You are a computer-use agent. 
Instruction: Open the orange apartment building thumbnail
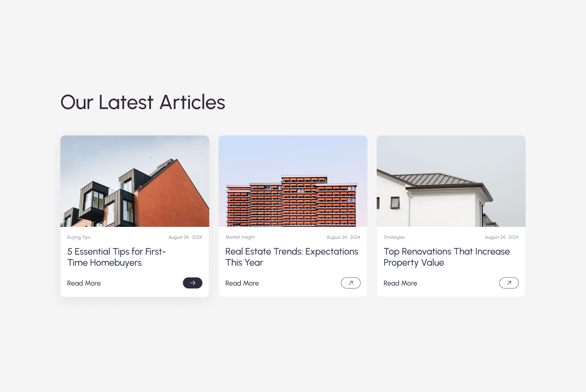(x=293, y=181)
